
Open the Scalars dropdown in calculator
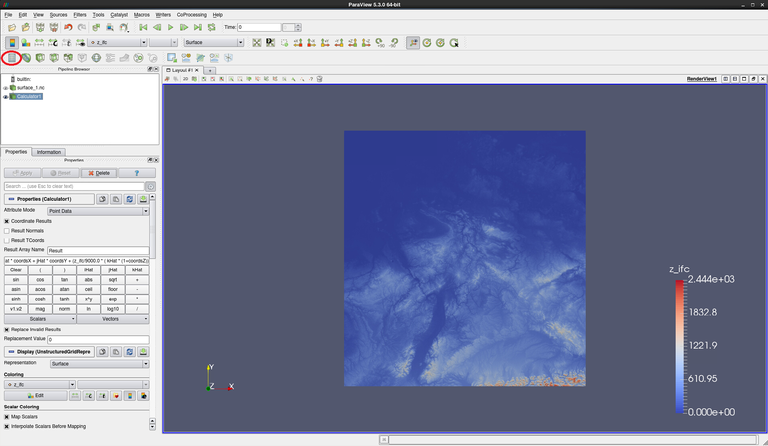[x=40, y=319]
